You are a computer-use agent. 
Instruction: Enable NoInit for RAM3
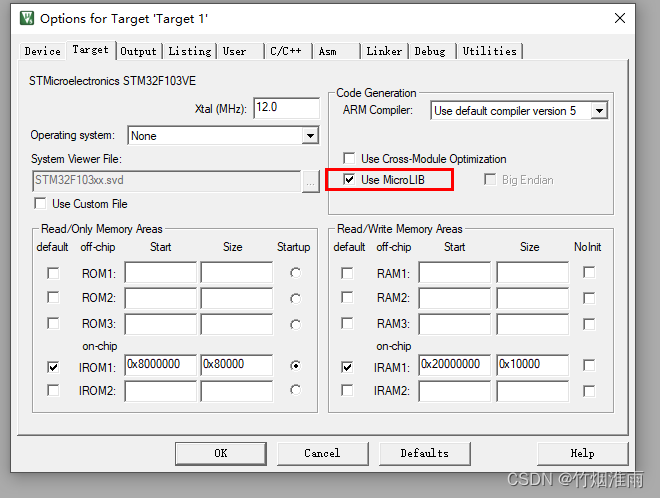pos(589,324)
